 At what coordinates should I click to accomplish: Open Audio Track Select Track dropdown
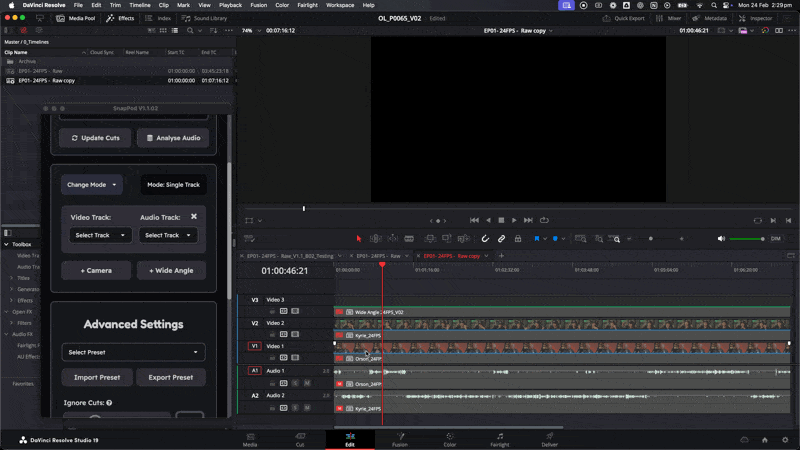click(x=168, y=235)
